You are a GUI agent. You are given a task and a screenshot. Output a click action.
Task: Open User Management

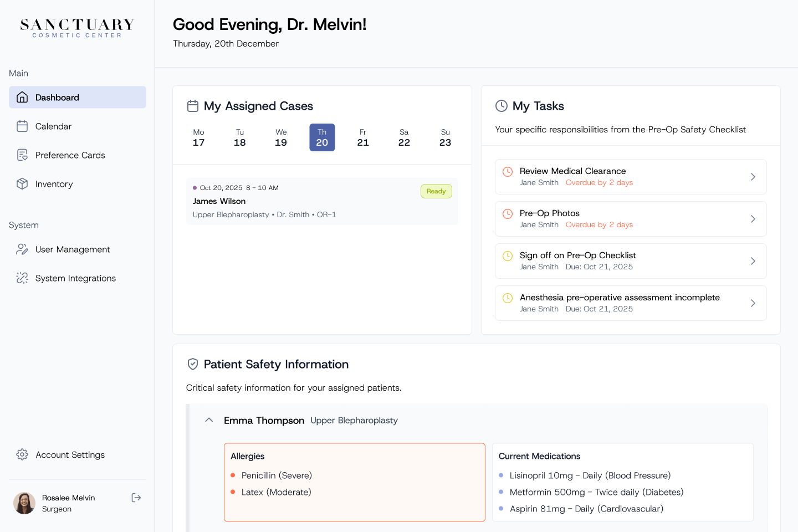(x=78, y=249)
